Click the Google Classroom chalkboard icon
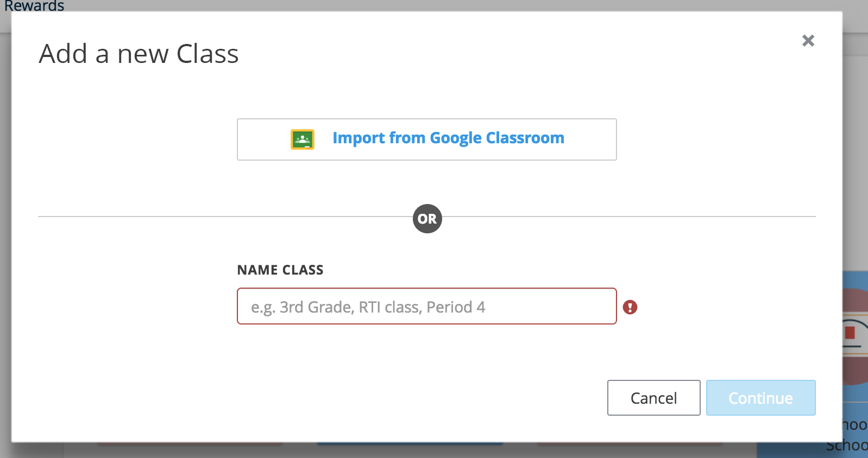 point(303,139)
